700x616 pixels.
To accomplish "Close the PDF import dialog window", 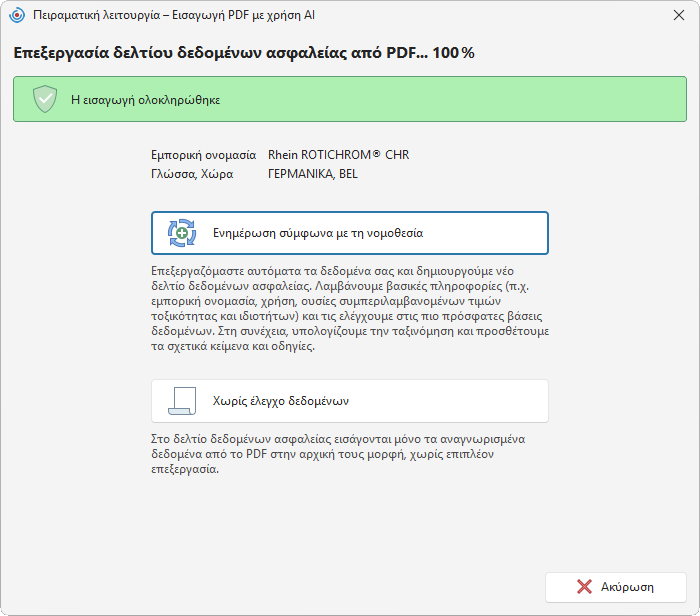I will [679, 15].
